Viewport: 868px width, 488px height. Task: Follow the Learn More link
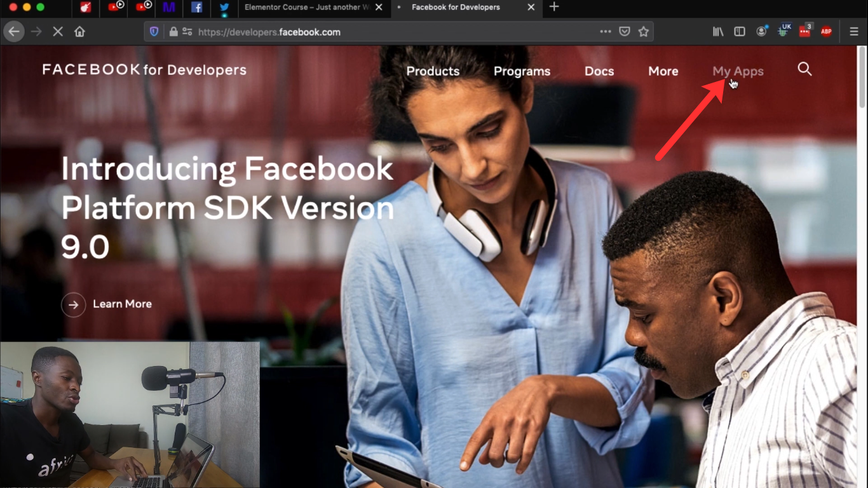point(122,304)
